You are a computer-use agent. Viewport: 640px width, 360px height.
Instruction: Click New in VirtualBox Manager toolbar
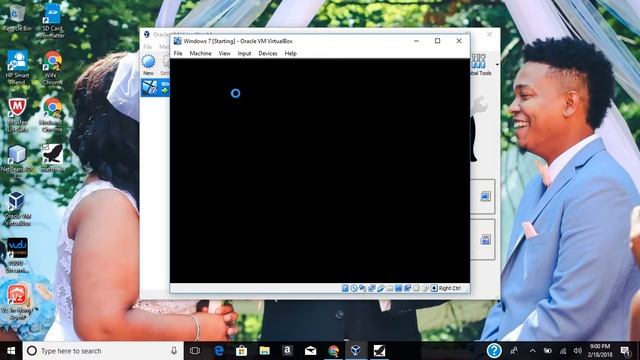click(x=148, y=65)
